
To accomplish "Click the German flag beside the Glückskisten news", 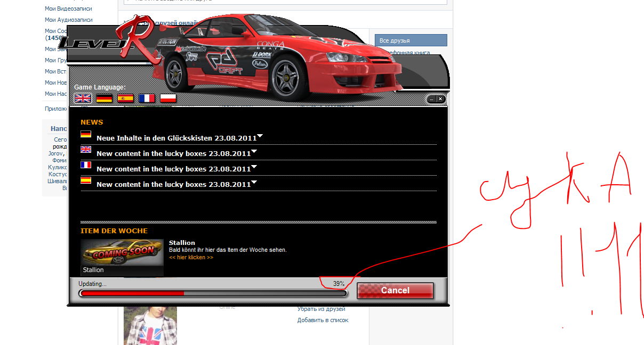I will 86,134.
